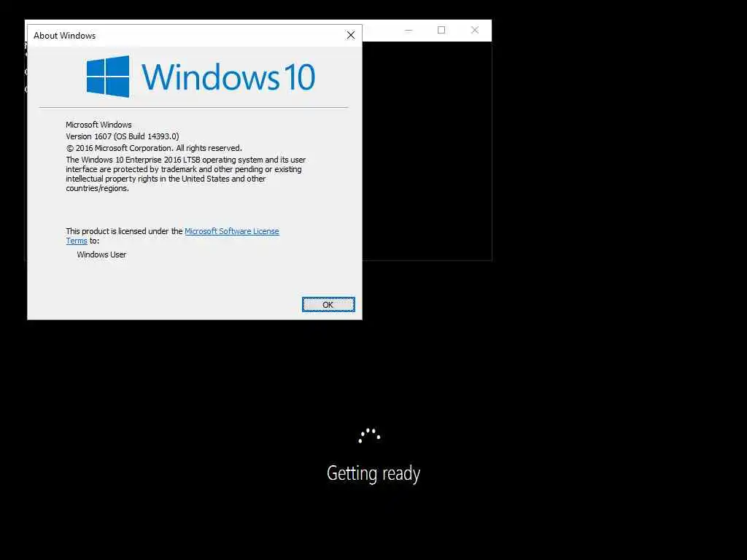Close the background console window
747x560 pixels.
474,30
